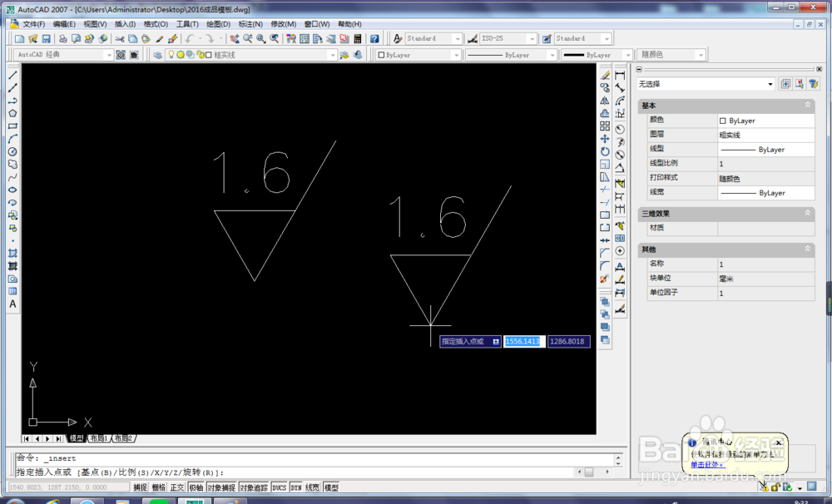This screenshot has width=832, height=504.
Task: Select the Mirror modify tool
Action: coord(605,101)
